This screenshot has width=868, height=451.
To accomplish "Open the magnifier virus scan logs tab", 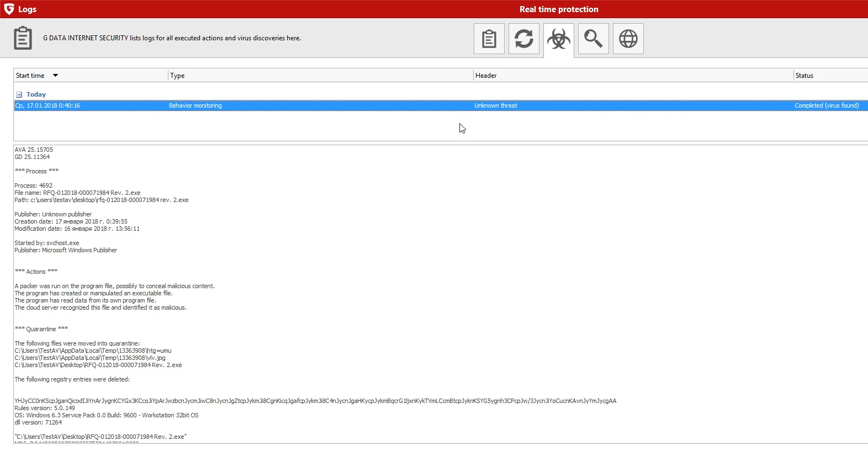I will click(594, 39).
